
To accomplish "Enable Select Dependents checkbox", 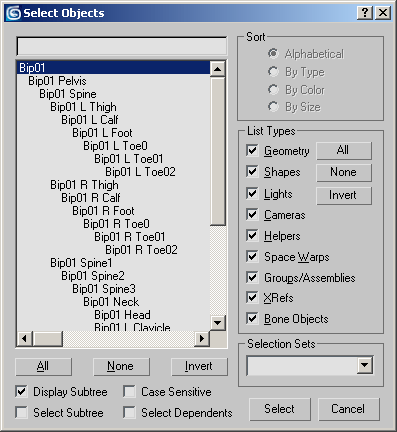I will (x=129, y=413).
